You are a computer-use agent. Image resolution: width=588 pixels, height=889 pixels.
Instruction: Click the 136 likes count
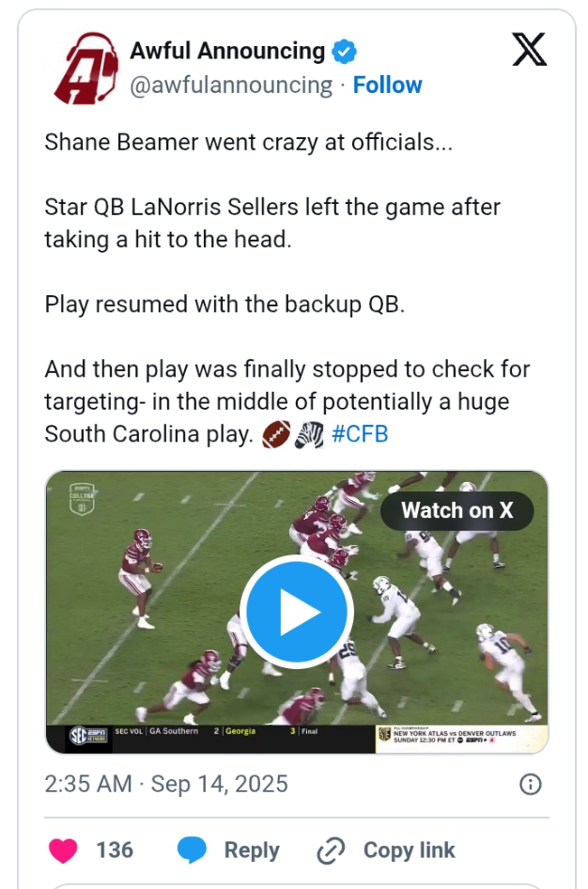coord(115,850)
